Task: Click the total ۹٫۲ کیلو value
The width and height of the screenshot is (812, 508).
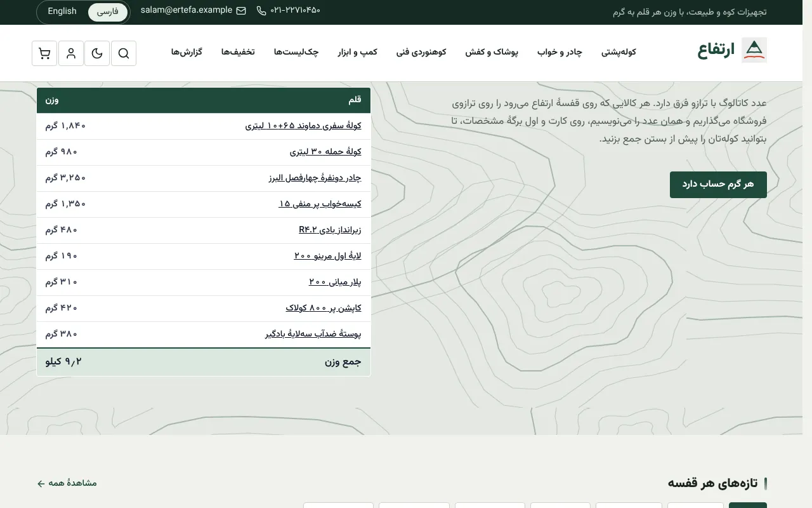Action: point(63,362)
